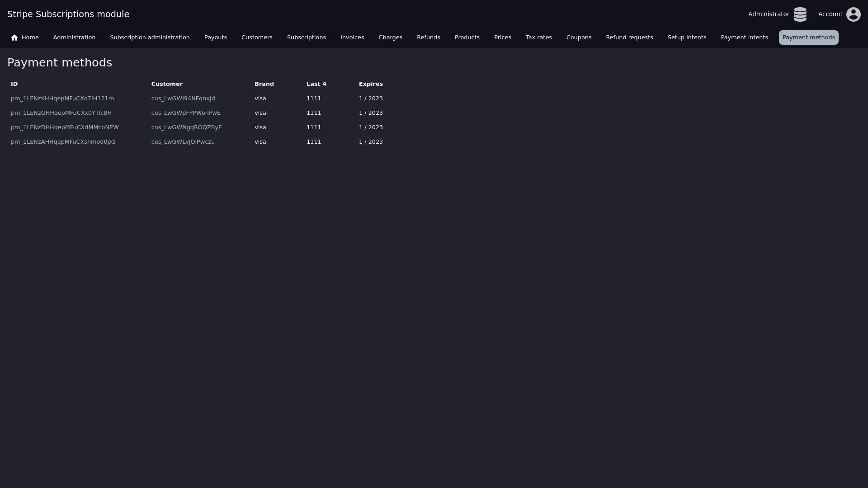The width and height of the screenshot is (868, 488).
Task: Open Refund requests page
Action: (629, 38)
